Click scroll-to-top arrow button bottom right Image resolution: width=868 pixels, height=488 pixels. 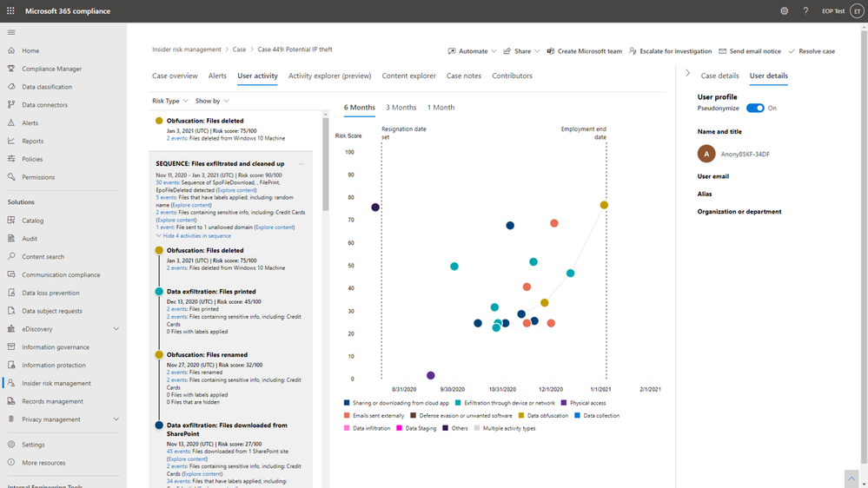[851, 479]
